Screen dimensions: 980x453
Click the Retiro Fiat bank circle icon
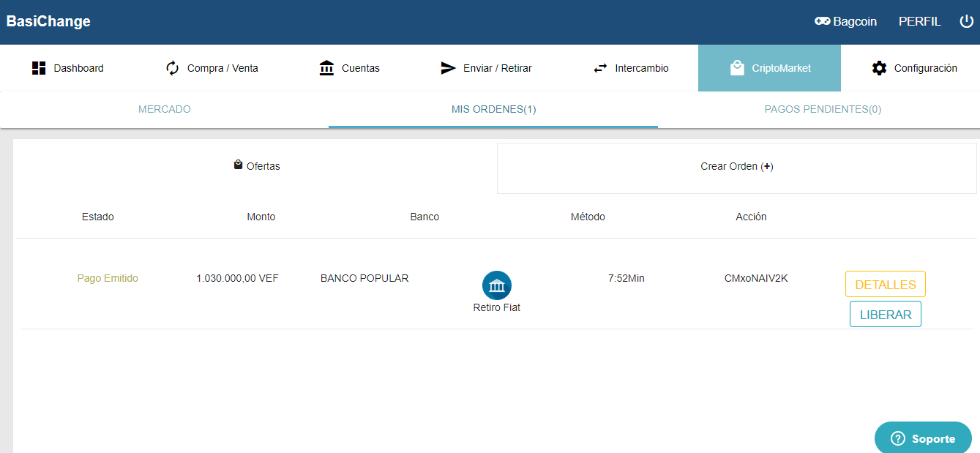pyautogui.click(x=497, y=285)
